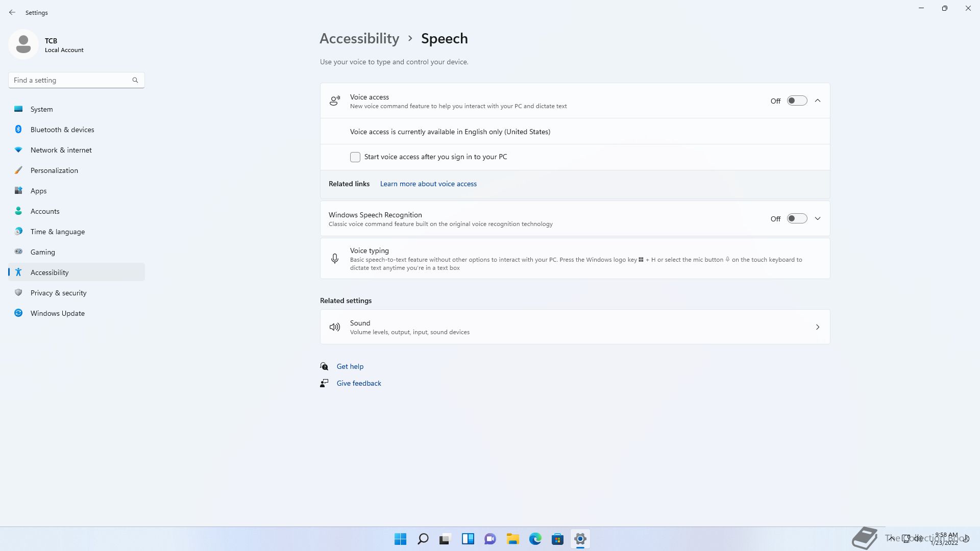Open System in the sidebar

pyautogui.click(x=77, y=109)
